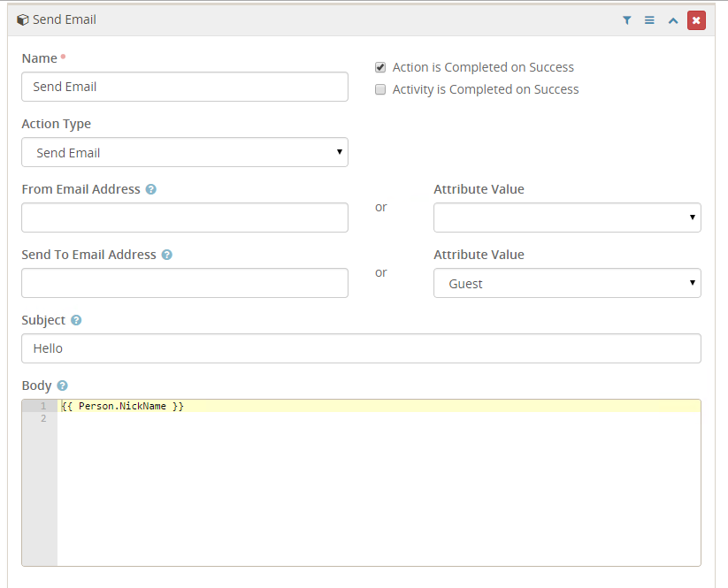Click line number 2 in editor gutter

click(x=42, y=418)
